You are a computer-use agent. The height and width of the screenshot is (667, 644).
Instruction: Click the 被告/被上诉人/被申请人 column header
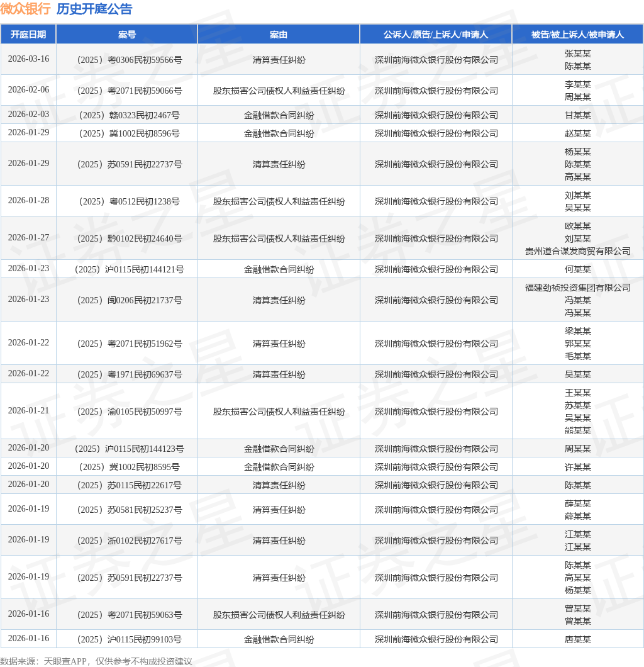[x=578, y=35]
